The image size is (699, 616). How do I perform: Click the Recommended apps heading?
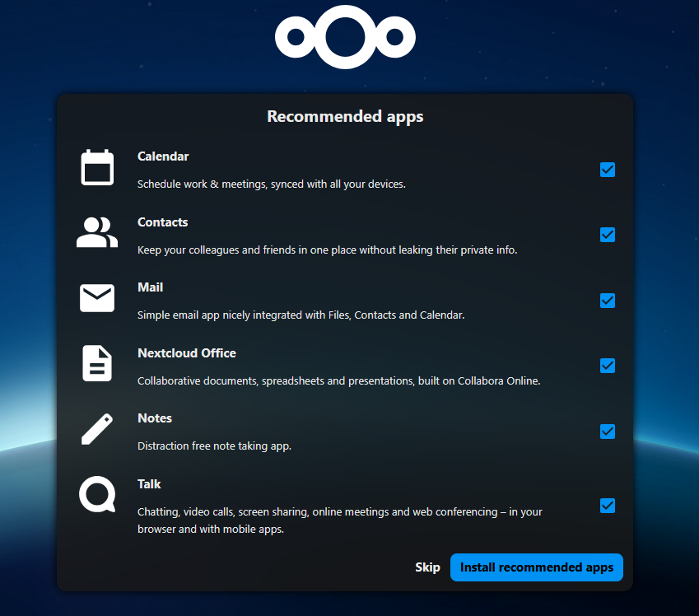(345, 116)
